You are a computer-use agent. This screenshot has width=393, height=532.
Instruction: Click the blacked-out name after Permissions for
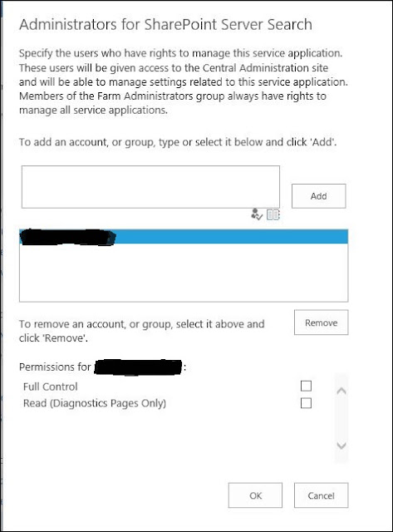138,367
